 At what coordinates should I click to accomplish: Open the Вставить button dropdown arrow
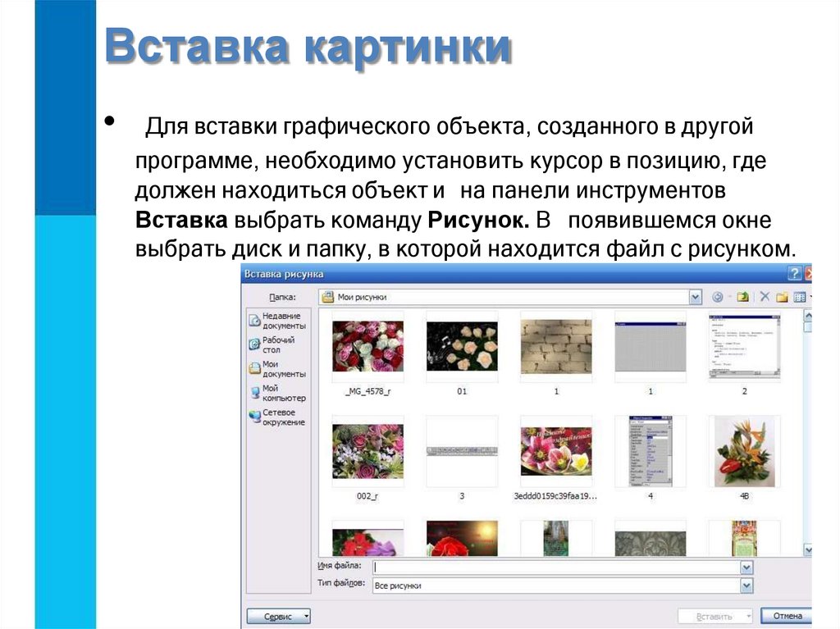click(748, 617)
